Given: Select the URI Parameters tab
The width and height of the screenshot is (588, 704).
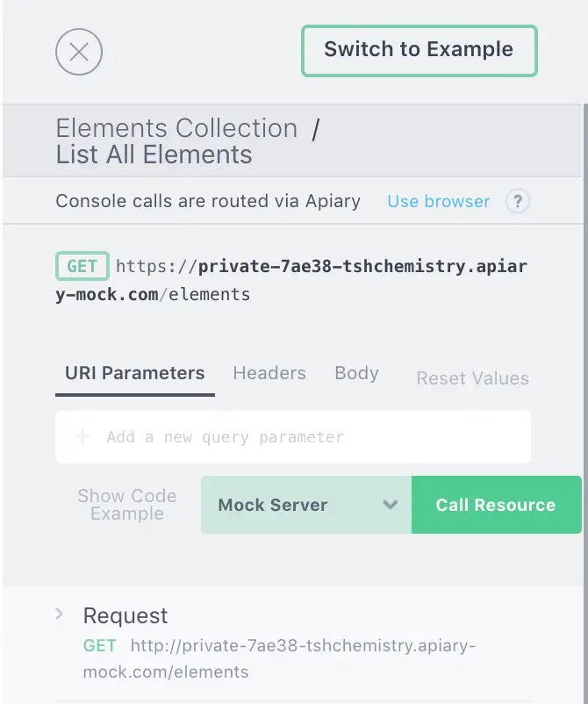Looking at the screenshot, I should [134, 373].
